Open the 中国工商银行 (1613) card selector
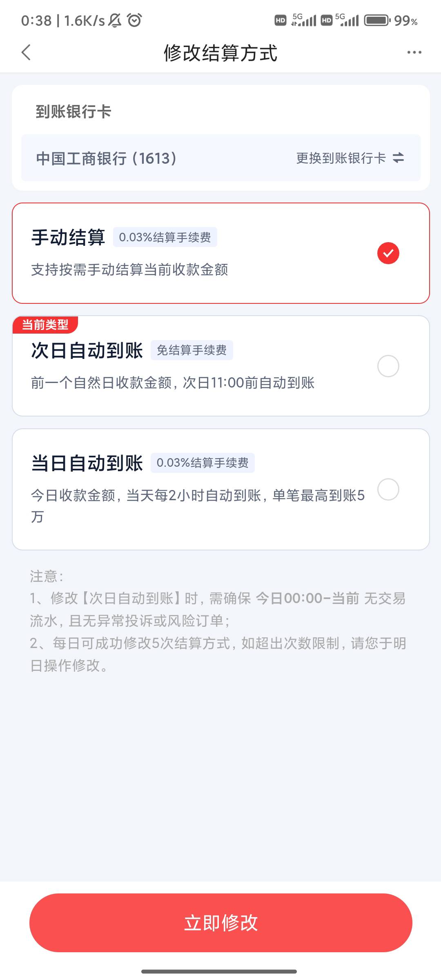Image resolution: width=441 pixels, height=980 pixels. tap(106, 158)
